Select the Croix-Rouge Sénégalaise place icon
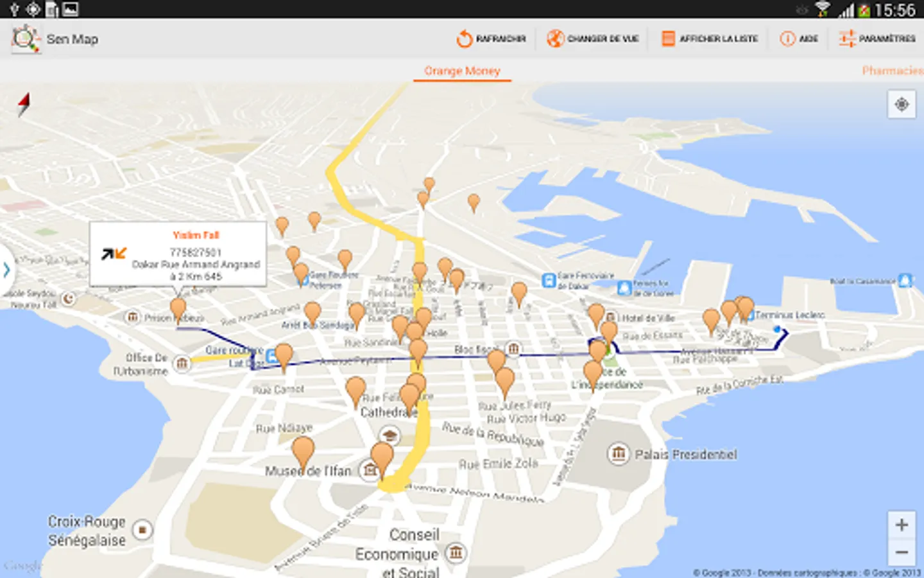Viewport: 924px width, 578px height. tap(142, 530)
